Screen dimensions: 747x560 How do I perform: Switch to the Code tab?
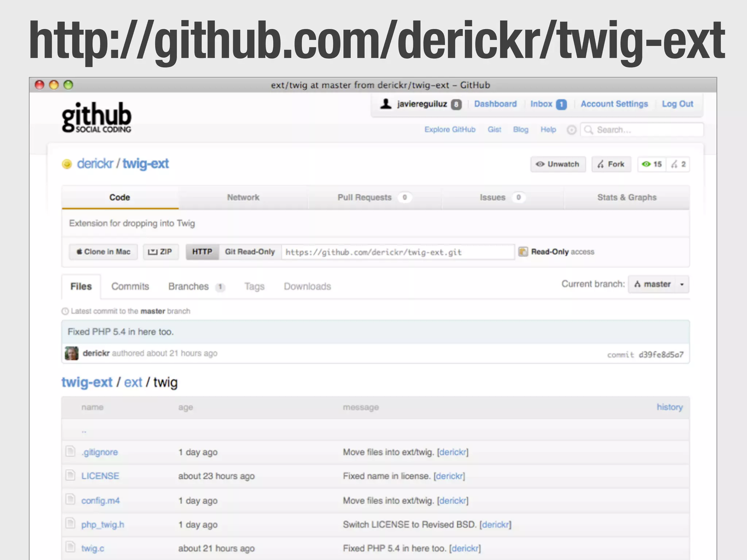coord(120,197)
